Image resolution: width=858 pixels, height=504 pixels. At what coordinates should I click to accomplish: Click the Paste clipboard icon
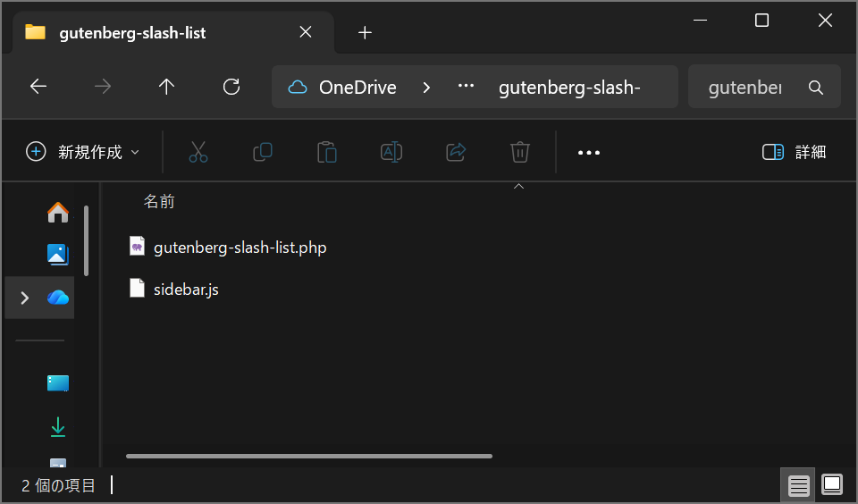[327, 152]
